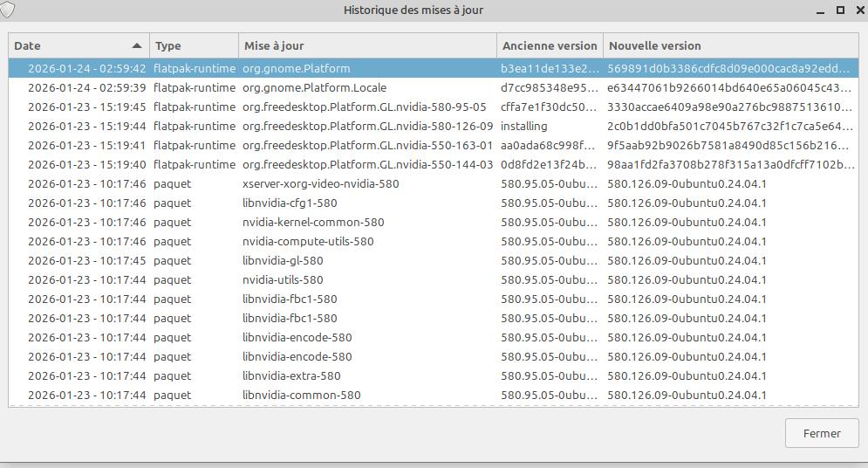Select the GL.nvidia-550-163-01 flatpak-runtime entry
868x468 pixels.
coord(367,145)
